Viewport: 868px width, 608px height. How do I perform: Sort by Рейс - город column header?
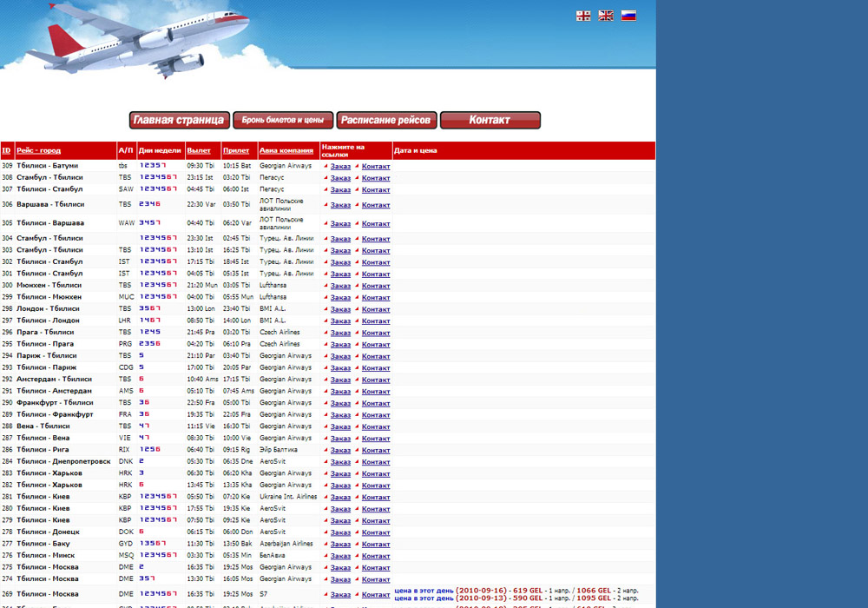coord(38,151)
